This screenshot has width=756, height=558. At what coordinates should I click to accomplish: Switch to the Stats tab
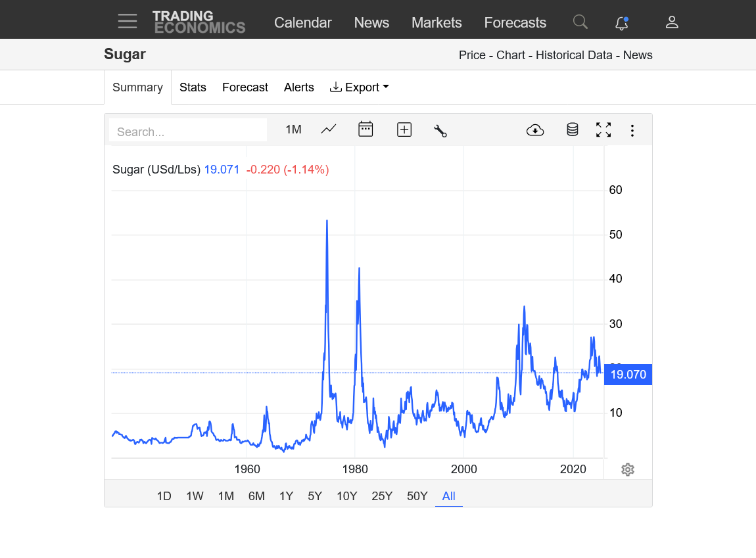[193, 87]
